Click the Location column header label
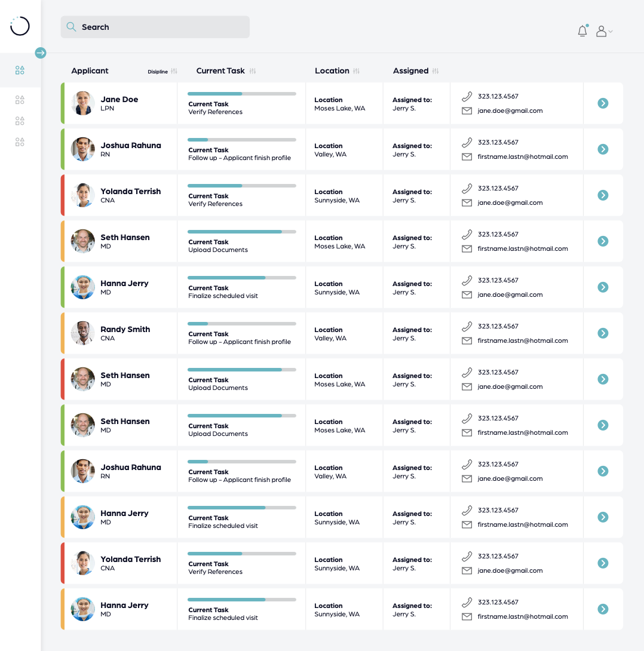The width and height of the screenshot is (644, 651). pos(332,70)
